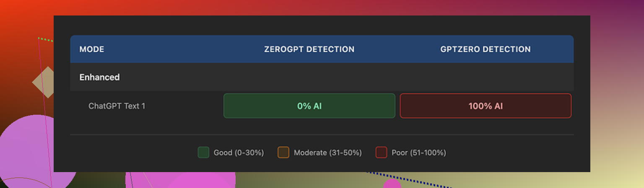Click the GPTZERO DETECTION column header
This screenshot has width=644, height=188.
485,49
